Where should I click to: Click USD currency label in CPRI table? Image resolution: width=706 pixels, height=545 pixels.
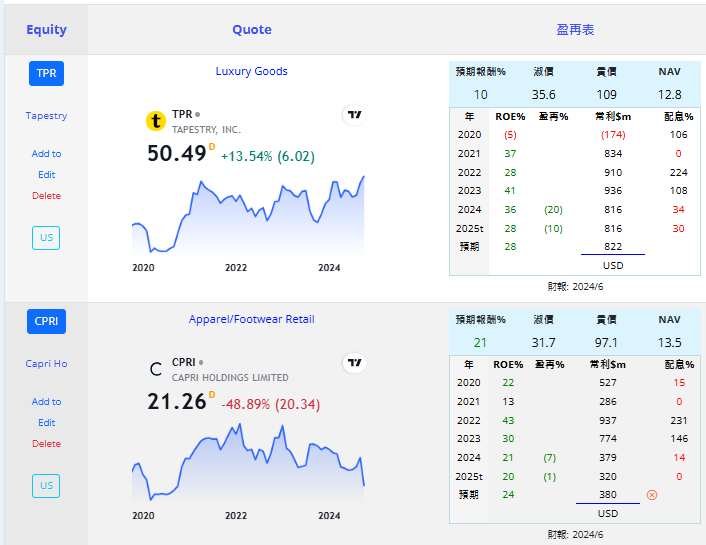click(607, 514)
